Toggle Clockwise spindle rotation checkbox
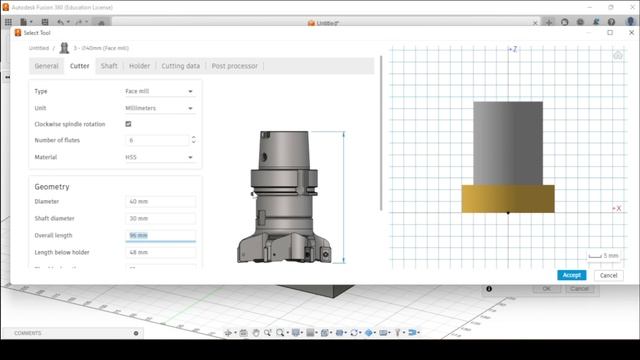Viewport: 640px width, 360px height. [x=128, y=124]
